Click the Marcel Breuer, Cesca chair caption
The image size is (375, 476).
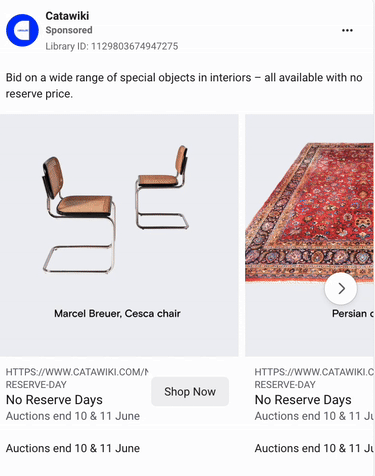[x=117, y=313]
